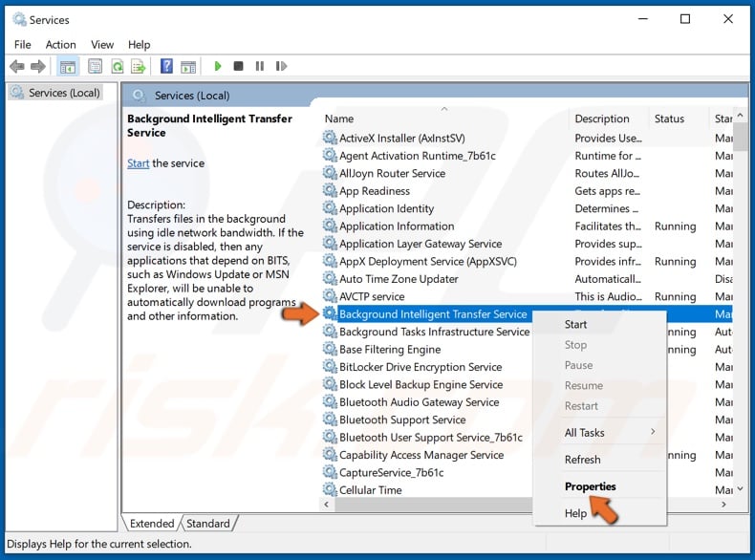Open the View menu
Screen dimensions: 755x560
tap(102, 45)
